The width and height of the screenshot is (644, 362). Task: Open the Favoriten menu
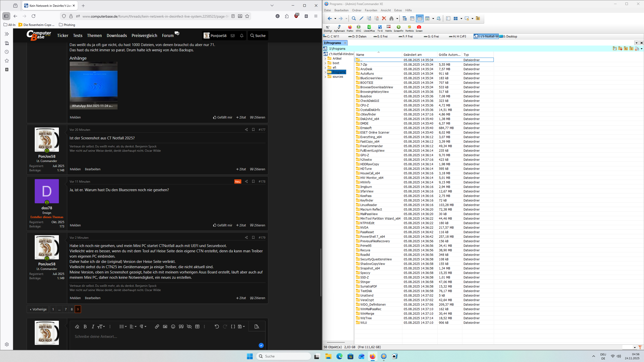pos(371,10)
